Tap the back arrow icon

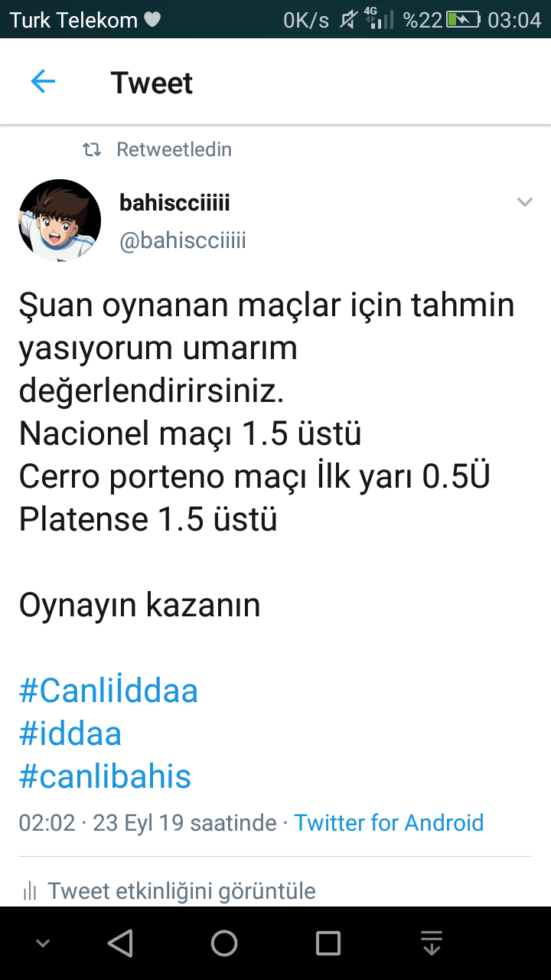pyautogui.click(x=43, y=82)
